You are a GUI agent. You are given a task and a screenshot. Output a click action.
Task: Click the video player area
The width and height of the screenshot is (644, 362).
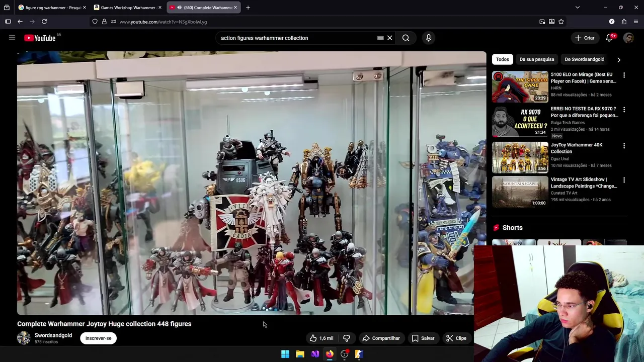252,183
